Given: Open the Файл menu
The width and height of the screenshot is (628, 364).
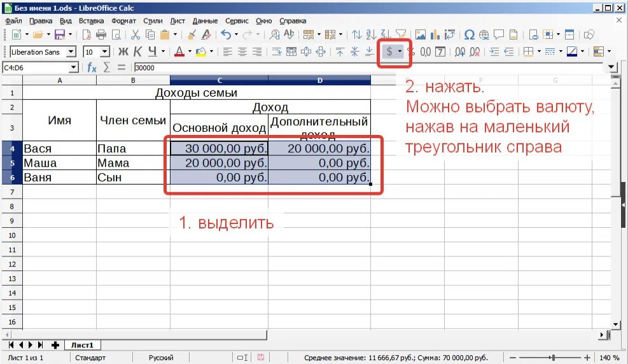Looking at the screenshot, I should (14, 21).
